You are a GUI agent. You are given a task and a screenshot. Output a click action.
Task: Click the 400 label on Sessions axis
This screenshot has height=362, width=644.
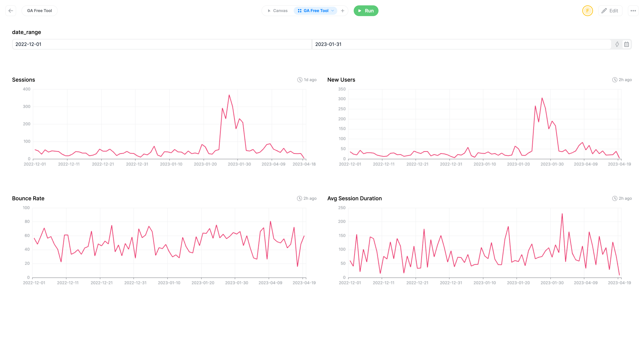coord(26,89)
